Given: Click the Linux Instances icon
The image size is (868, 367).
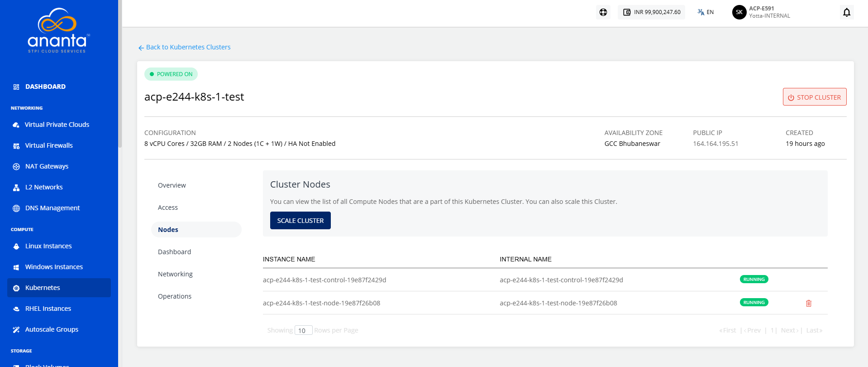Looking at the screenshot, I should point(16,246).
